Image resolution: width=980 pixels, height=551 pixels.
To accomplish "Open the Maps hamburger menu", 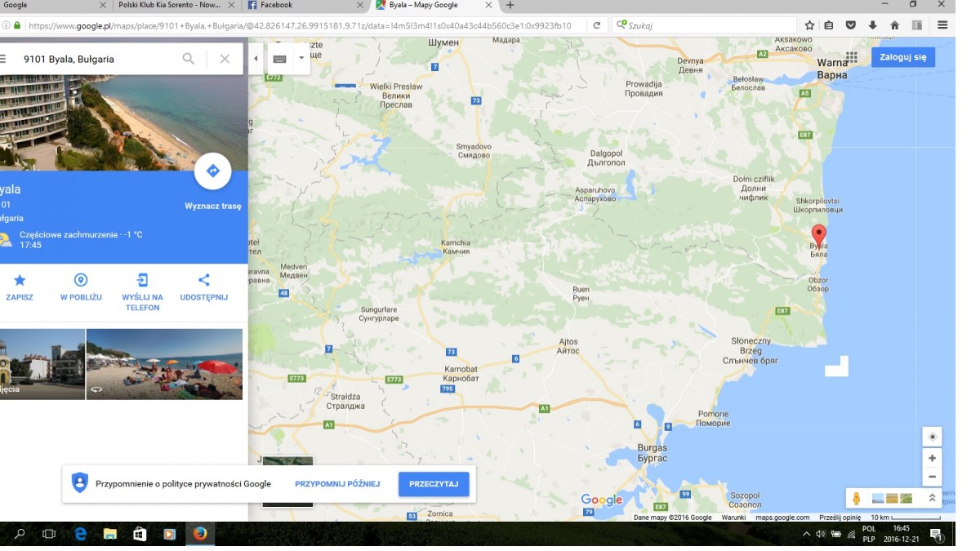I will pyautogui.click(x=2, y=59).
